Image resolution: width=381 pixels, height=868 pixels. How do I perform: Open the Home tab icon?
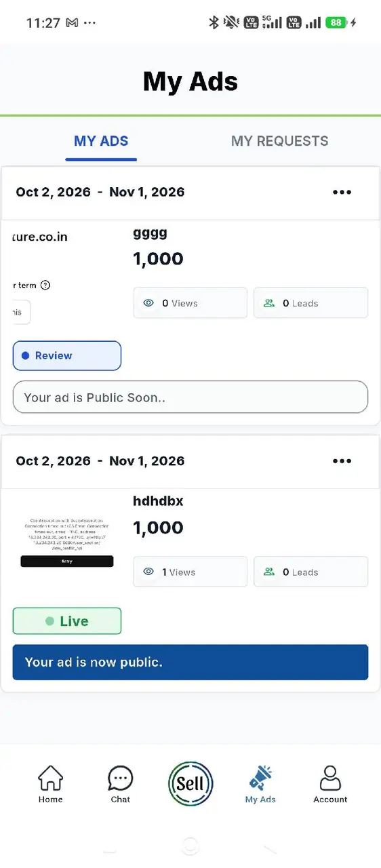point(50,778)
